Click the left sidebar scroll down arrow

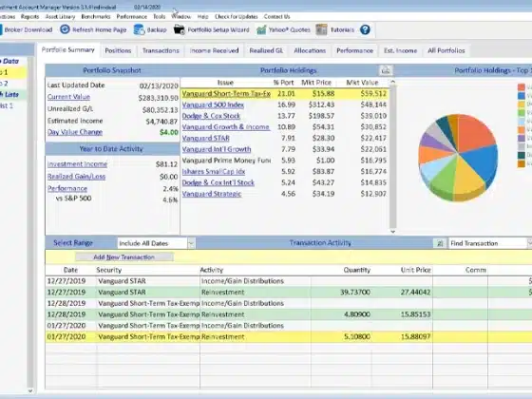coord(30,390)
